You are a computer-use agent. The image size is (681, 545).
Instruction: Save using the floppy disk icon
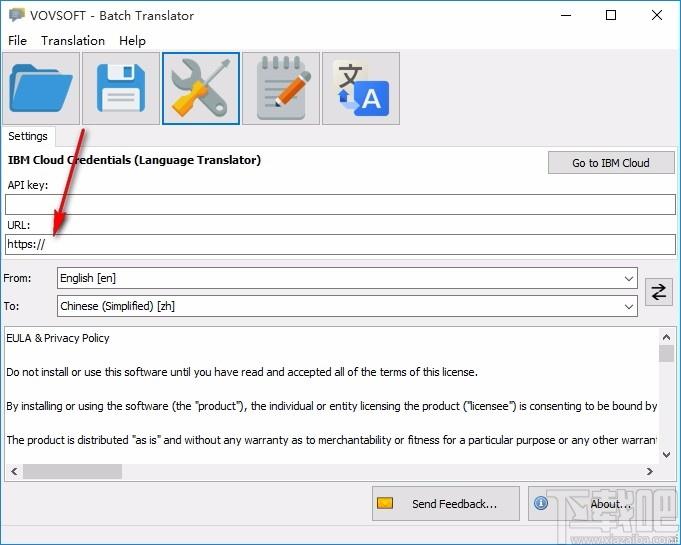pos(121,88)
